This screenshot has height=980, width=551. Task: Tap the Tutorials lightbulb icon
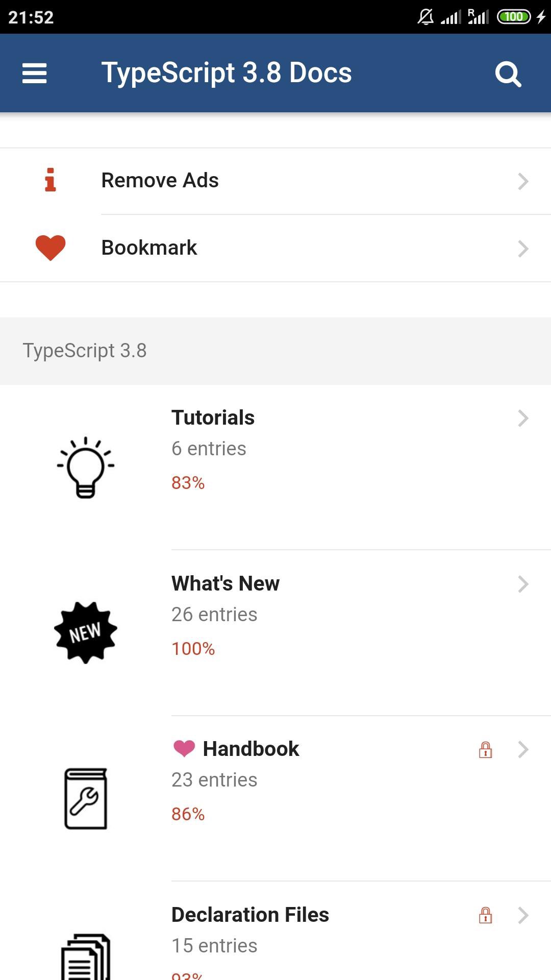[86, 467]
